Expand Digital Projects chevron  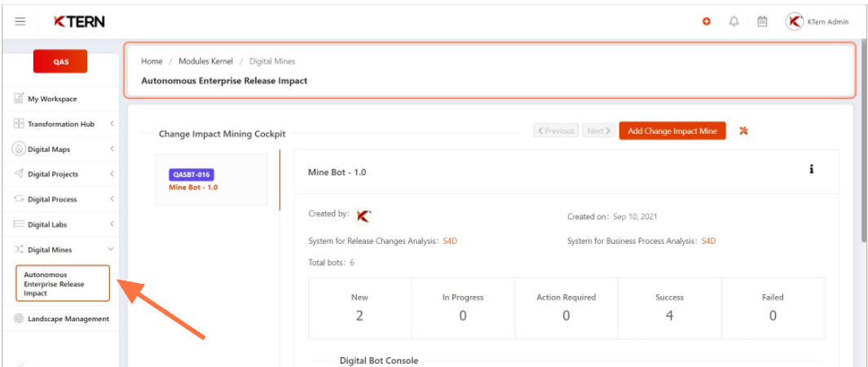pos(112,174)
